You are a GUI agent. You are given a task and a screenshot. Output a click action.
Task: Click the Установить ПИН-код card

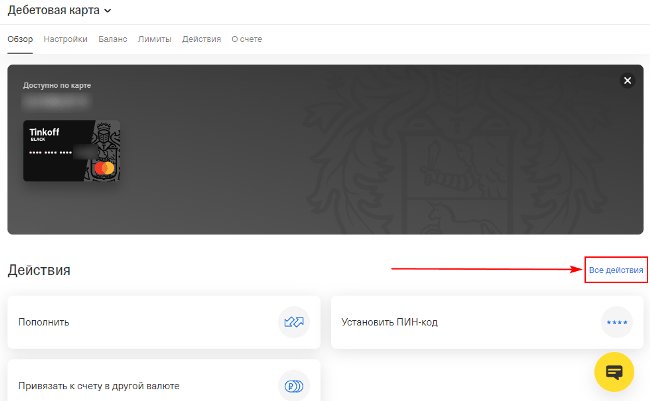(487, 322)
